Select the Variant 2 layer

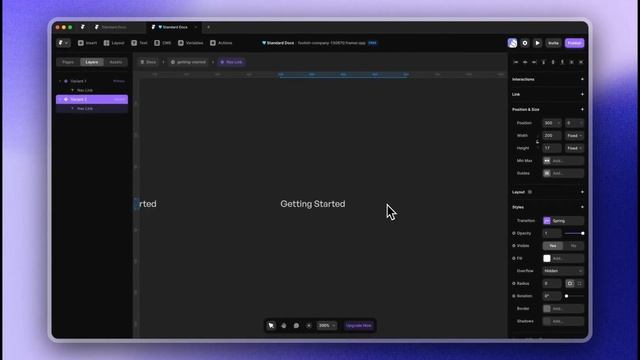pyautogui.click(x=92, y=99)
